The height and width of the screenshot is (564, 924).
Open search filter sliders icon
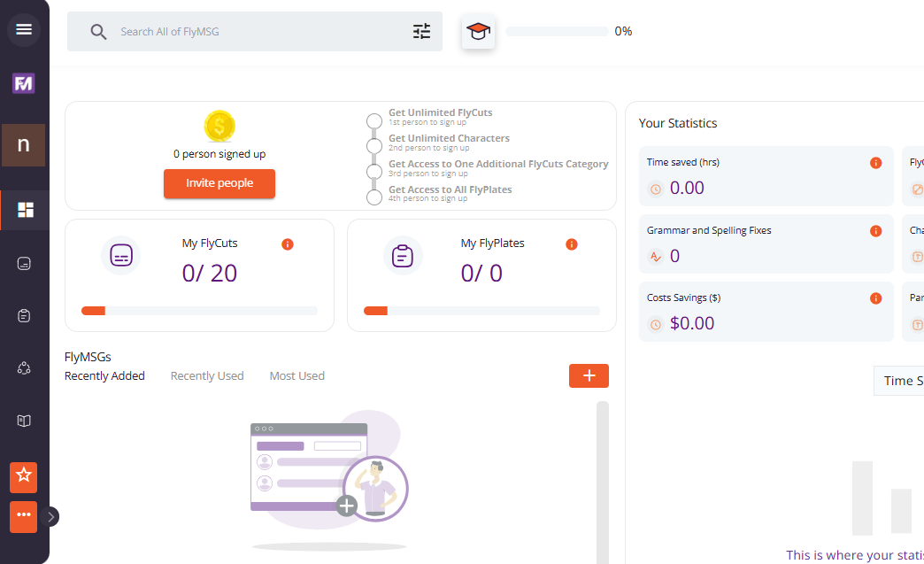coord(421,31)
